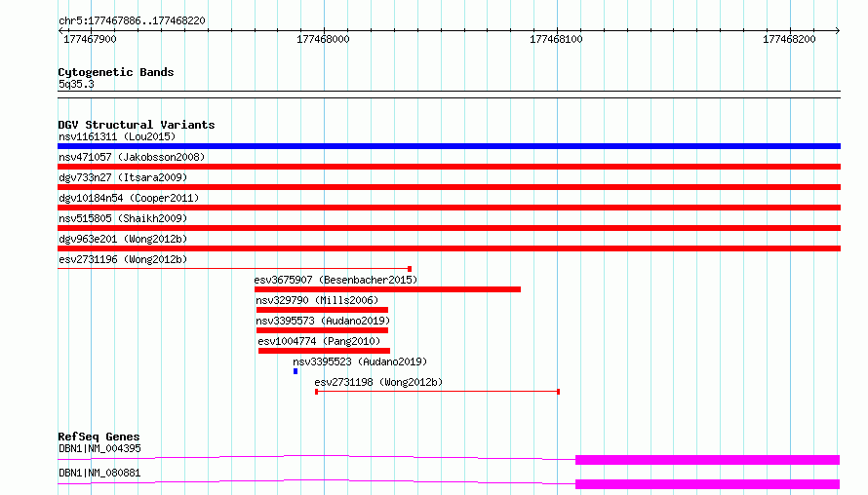This screenshot has width=868, height=495.
Task: Click the red nsv515805 variant bar
Action: tap(449, 228)
